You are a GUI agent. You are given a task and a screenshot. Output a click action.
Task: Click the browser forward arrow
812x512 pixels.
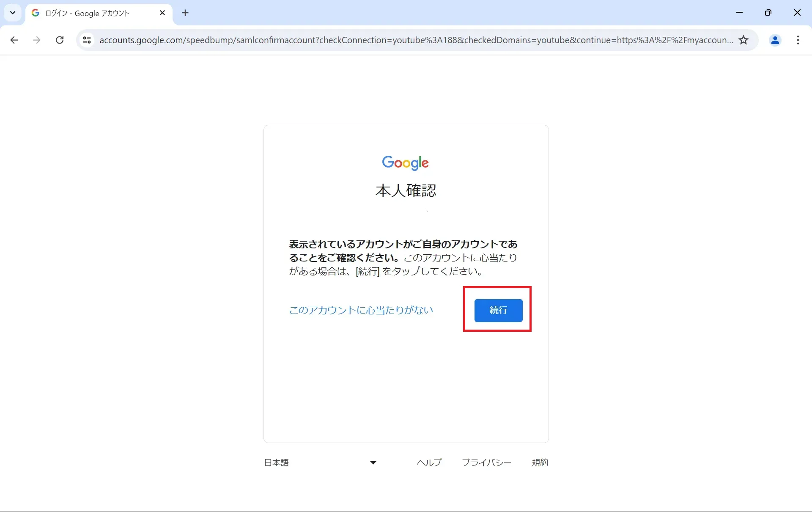pos(37,40)
